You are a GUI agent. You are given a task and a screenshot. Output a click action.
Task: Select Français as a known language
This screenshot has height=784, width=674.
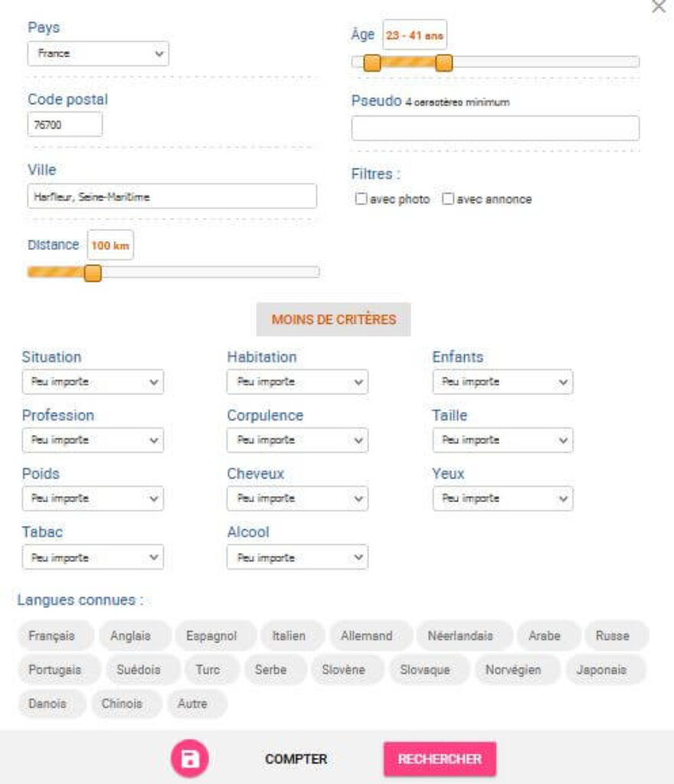[x=51, y=635]
